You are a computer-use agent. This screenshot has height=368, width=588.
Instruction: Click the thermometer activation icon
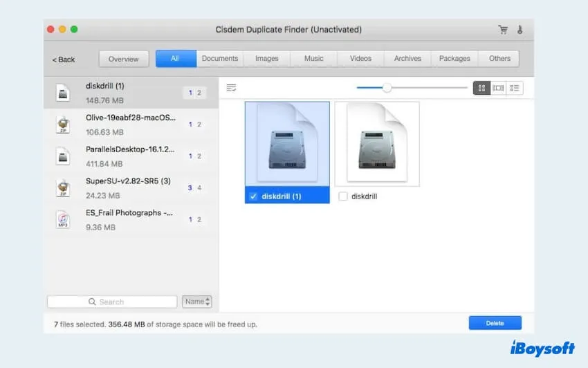tap(520, 30)
